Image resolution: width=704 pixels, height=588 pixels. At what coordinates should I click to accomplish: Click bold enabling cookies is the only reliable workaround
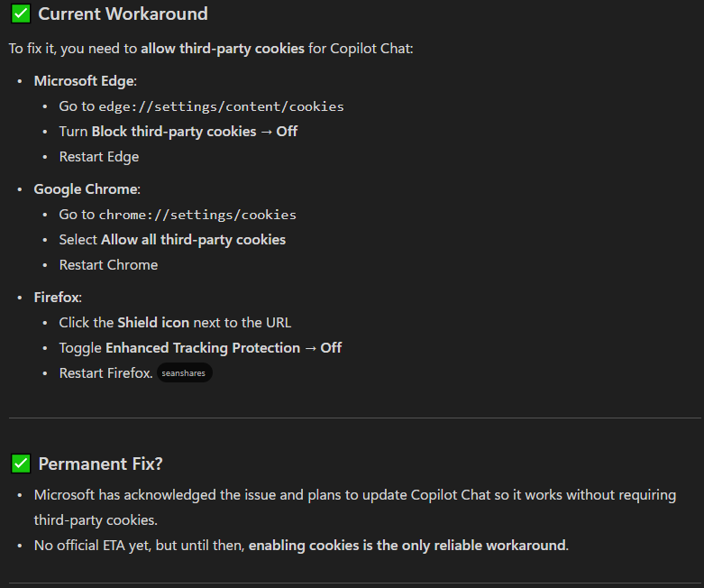pos(407,546)
